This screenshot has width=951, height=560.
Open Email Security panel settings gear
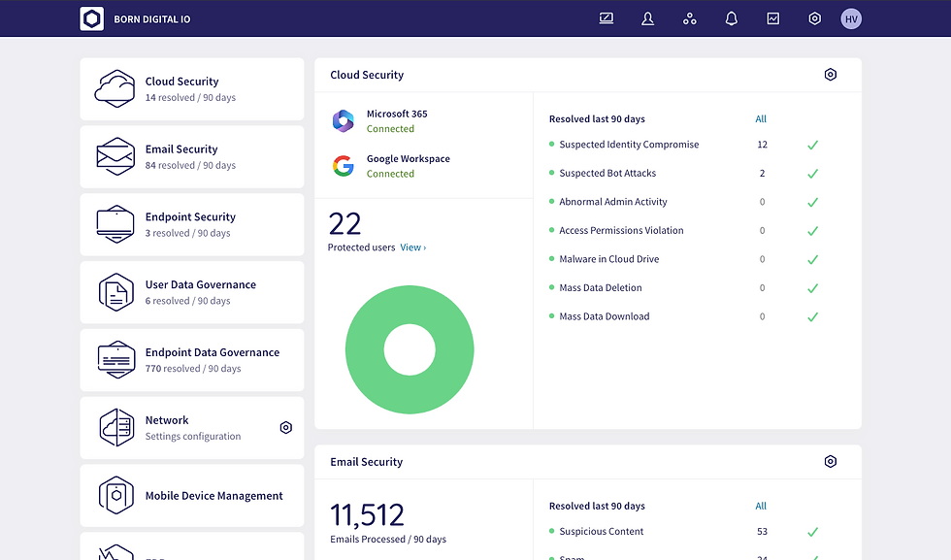tap(831, 462)
